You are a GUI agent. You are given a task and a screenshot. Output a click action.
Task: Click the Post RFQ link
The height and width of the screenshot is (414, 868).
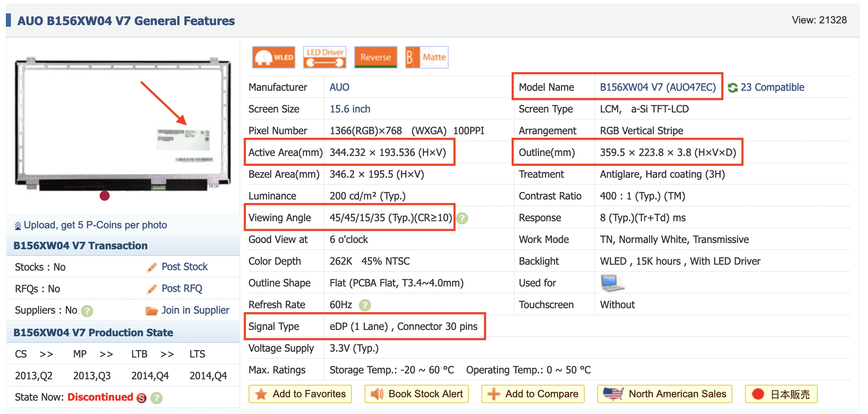click(x=182, y=289)
